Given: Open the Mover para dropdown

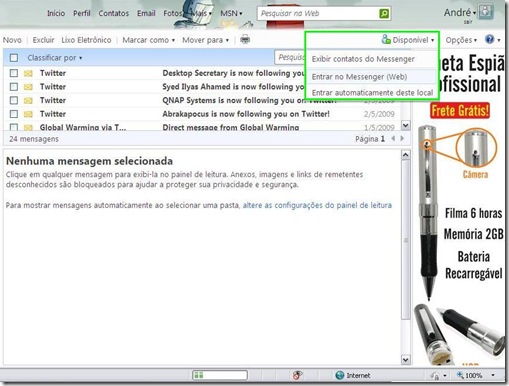Looking at the screenshot, I should pos(205,40).
